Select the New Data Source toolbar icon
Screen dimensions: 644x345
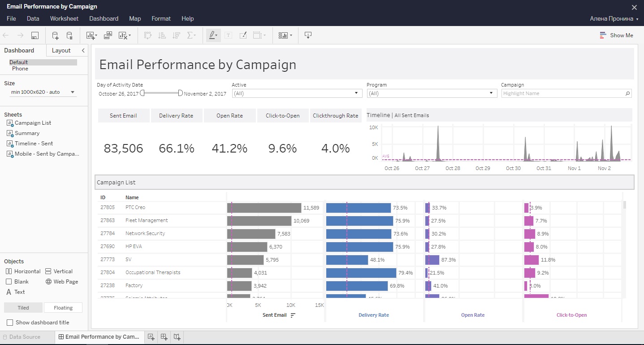pos(55,35)
